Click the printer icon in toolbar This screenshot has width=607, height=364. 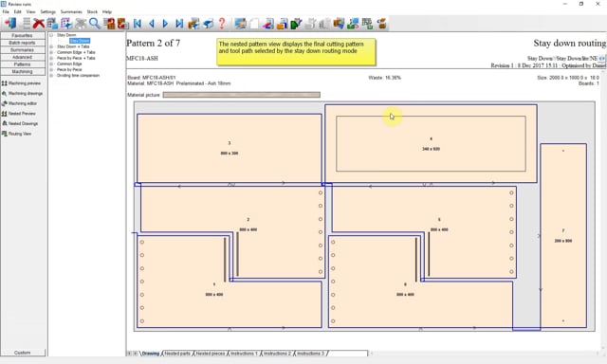pos(208,24)
